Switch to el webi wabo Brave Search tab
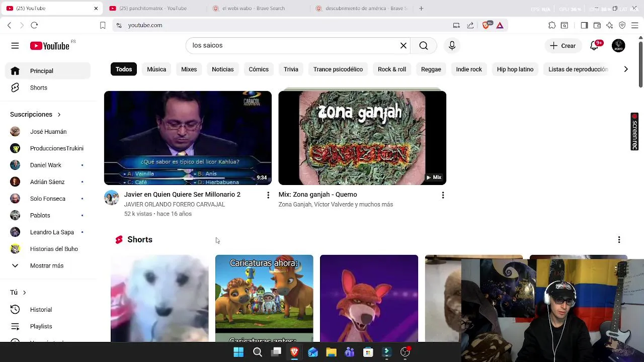The image size is (644, 362). (254, 8)
